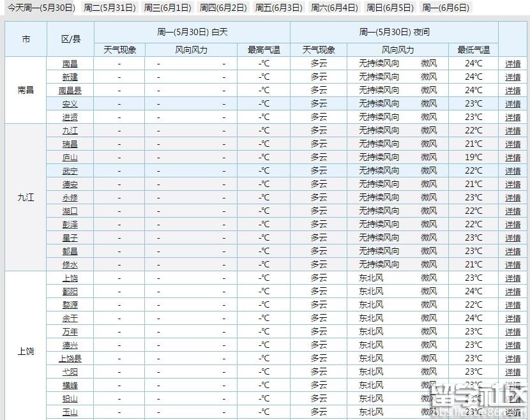530x420 pixels.
Task: View 详情 details for 安义 row
Action: (513, 104)
